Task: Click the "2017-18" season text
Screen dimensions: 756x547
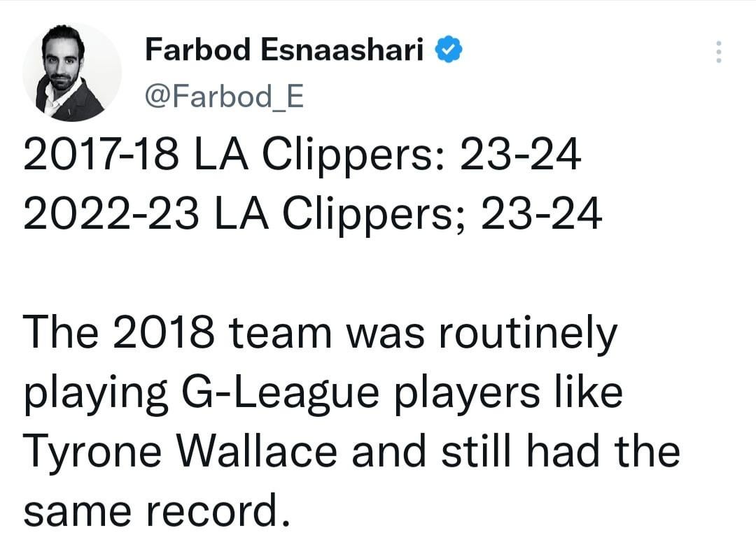Action: [x=99, y=156]
